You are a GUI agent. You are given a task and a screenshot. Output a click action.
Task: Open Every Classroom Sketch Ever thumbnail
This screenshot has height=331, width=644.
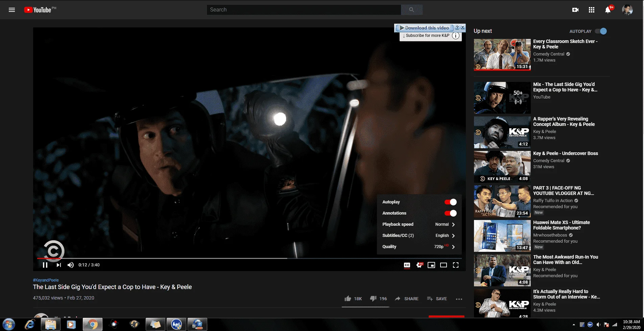[x=502, y=54]
